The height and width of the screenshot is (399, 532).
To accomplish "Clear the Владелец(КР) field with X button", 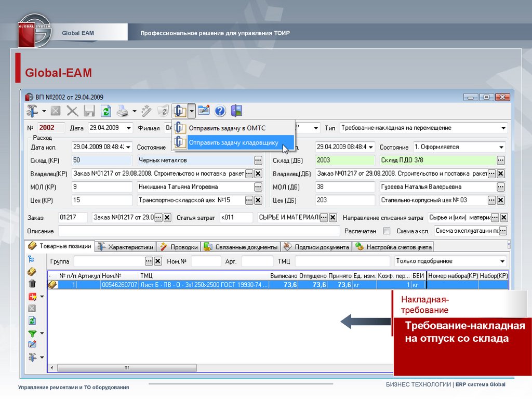I will tap(258, 174).
